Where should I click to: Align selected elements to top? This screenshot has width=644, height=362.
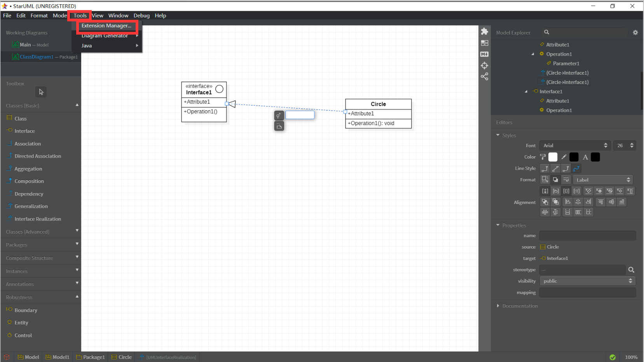tap(601, 202)
